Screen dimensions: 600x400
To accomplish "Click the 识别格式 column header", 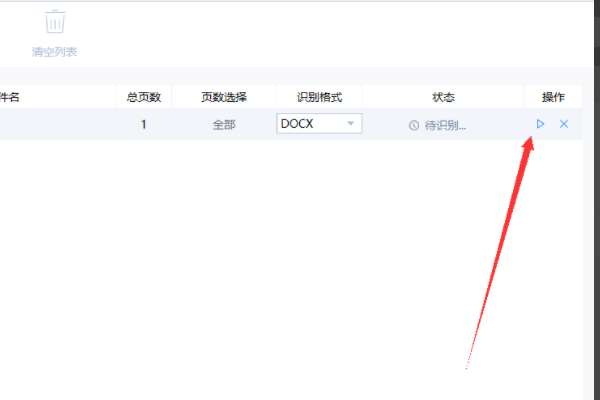I will 320,97.
